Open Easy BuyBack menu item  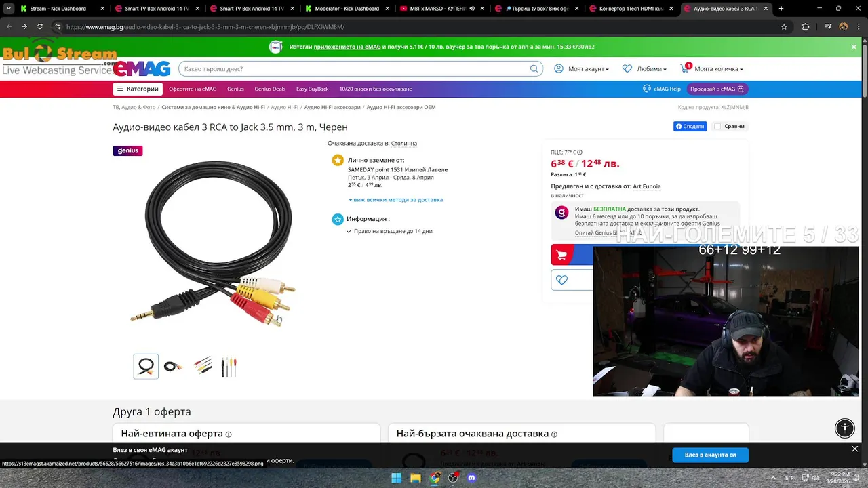[x=313, y=89]
